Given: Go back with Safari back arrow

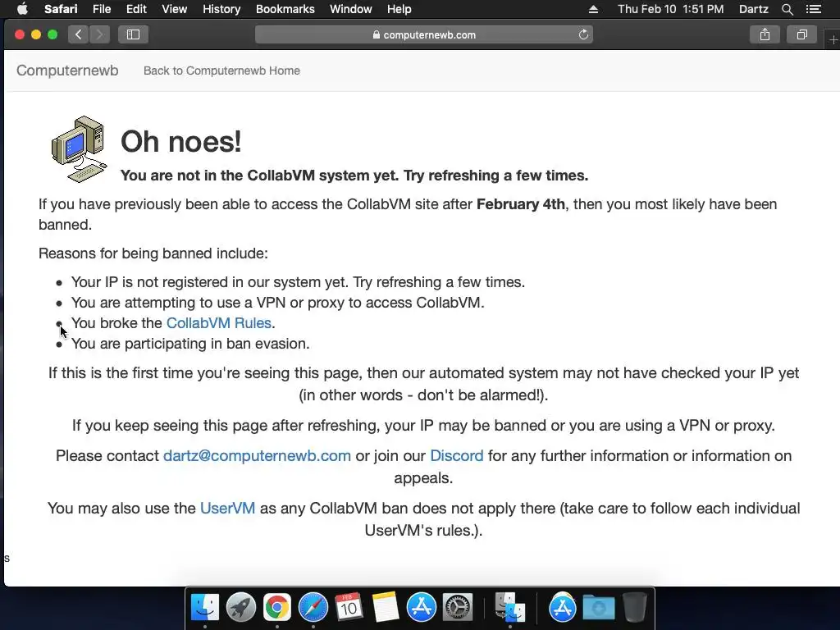Looking at the screenshot, I should (x=78, y=34).
